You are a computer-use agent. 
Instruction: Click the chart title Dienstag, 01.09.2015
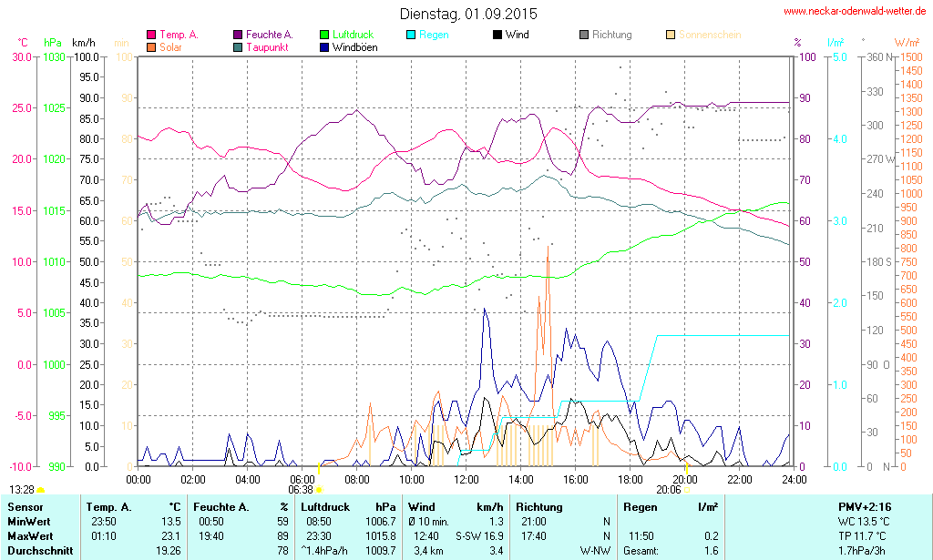pos(468,14)
